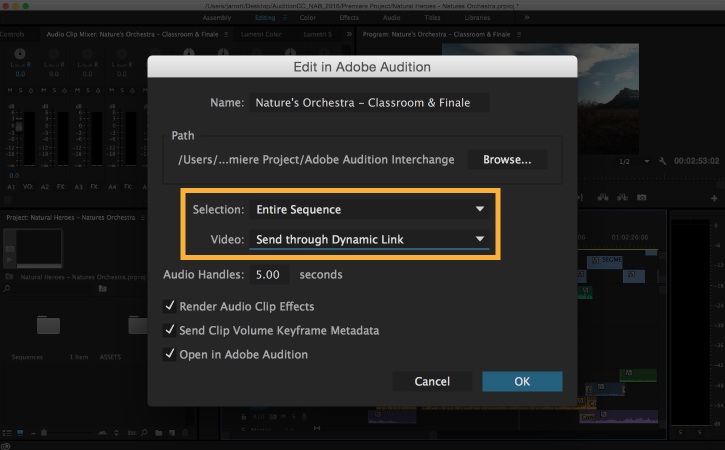Open Audio Clip Mixer panel menu

[x=226, y=34]
